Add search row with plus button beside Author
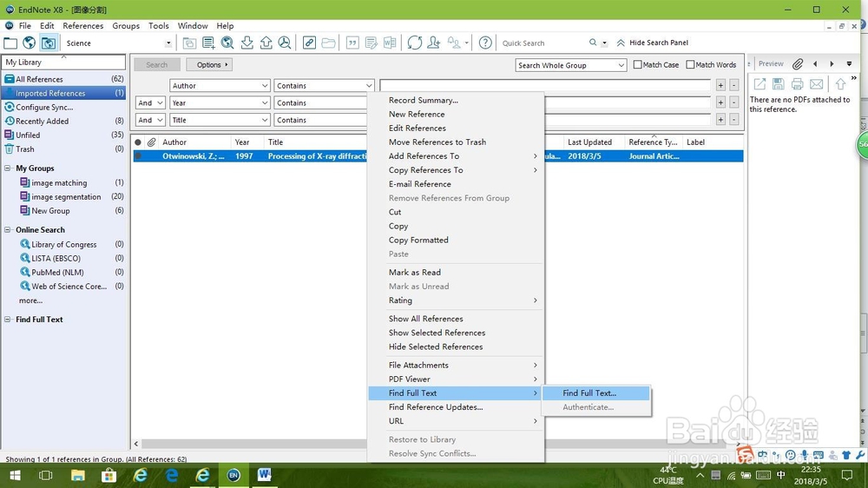The height and width of the screenshot is (488, 868). 720,85
